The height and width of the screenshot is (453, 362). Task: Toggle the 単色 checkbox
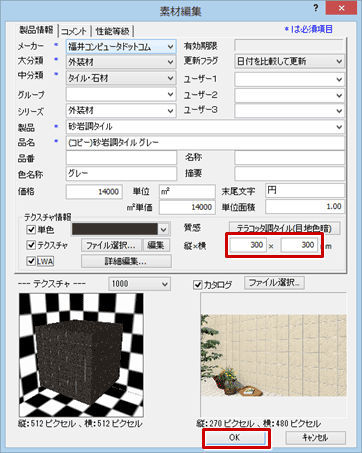point(31,230)
